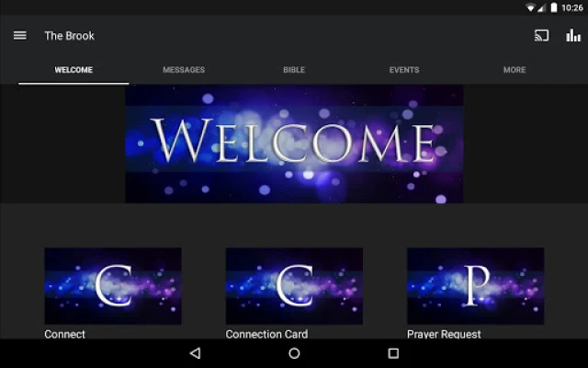
Task: Open the Prayer Request tile image
Action: 475,285
